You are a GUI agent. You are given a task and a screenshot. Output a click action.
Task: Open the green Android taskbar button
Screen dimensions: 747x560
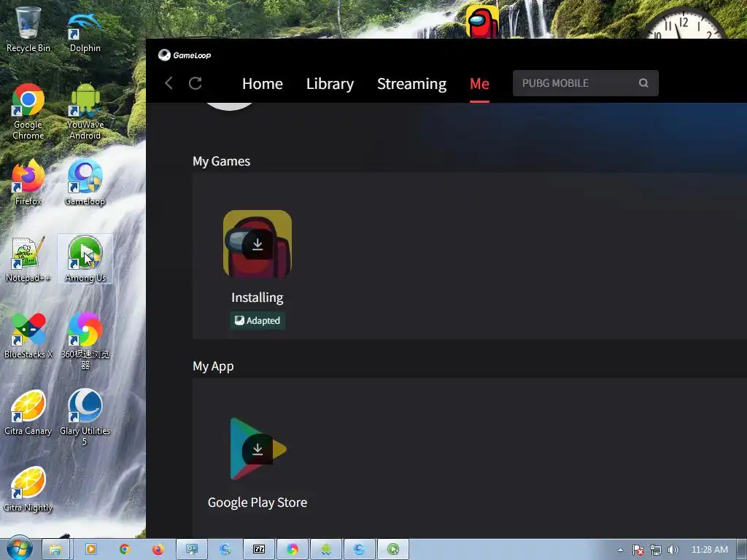pos(326,550)
